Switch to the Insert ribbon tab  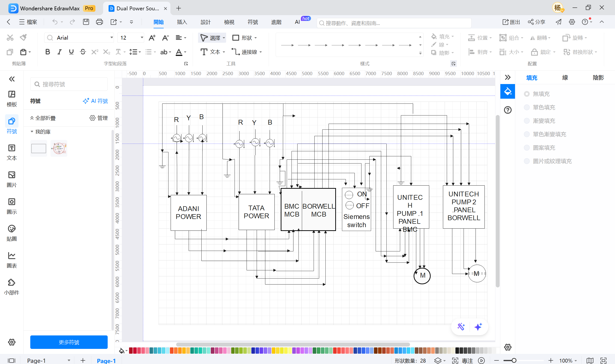pyautogui.click(x=182, y=22)
